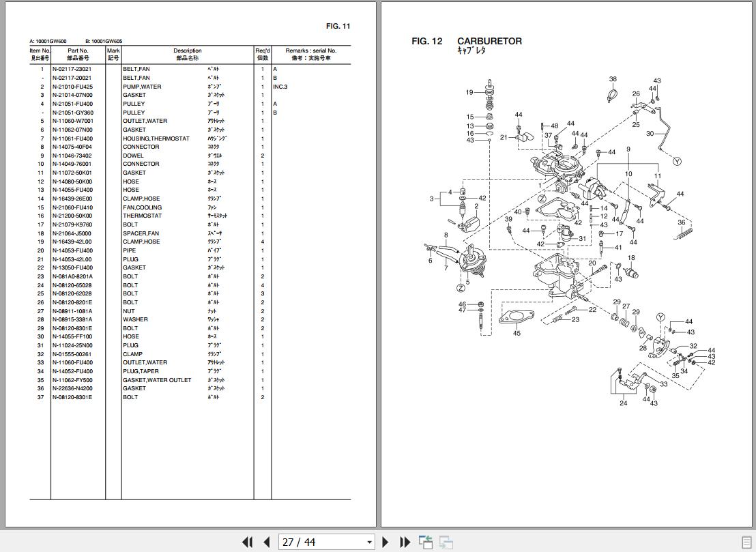This screenshot has width=756, height=552.
Task: Select SPACER,FAN description
Action: [x=141, y=233]
